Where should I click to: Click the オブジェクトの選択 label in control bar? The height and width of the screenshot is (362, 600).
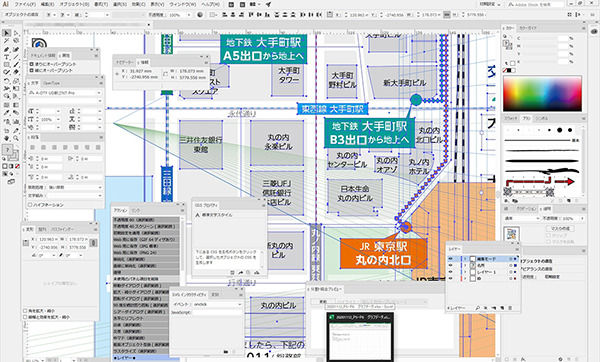click(x=22, y=15)
